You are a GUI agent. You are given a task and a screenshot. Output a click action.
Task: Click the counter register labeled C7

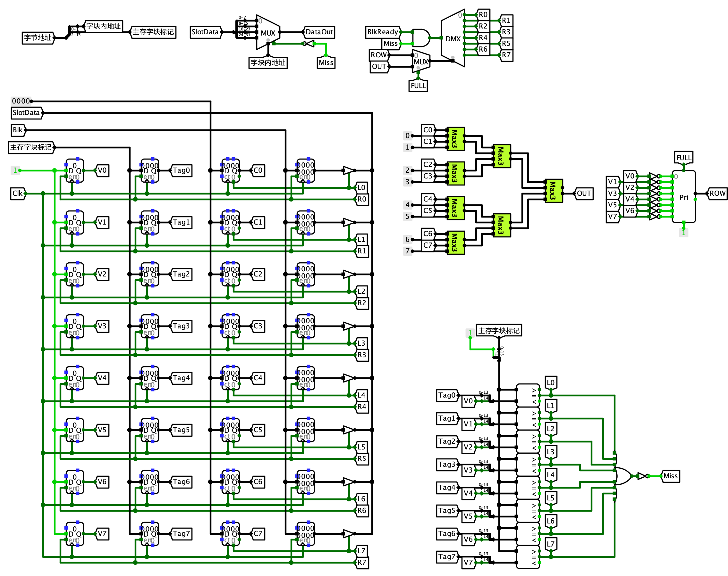(231, 534)
